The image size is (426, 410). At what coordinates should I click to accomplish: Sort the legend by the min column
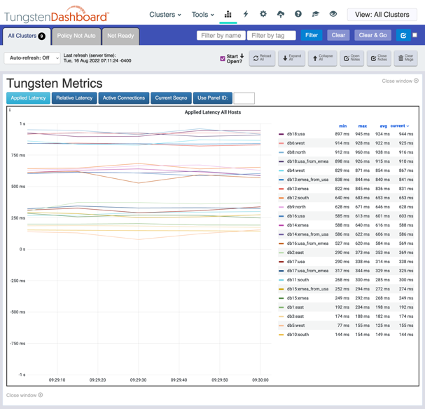point(343,126)
